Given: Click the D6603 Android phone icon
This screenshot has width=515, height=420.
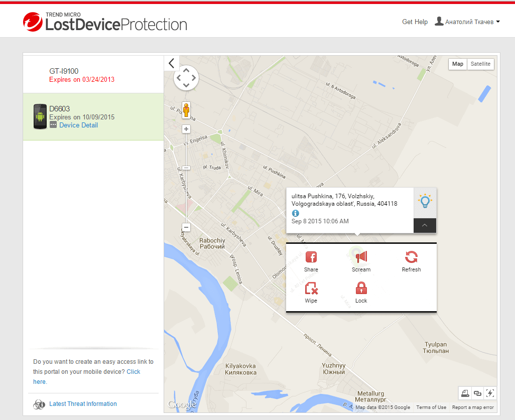Looking at the screenshot, I should [40, 116].
